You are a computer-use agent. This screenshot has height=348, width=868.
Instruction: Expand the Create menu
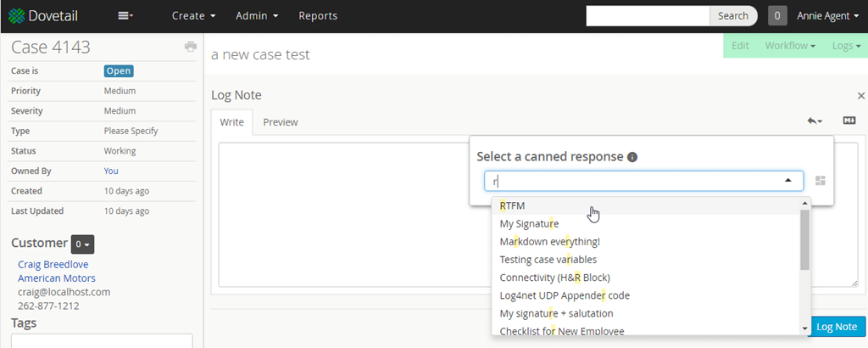[x=193, y=15]
